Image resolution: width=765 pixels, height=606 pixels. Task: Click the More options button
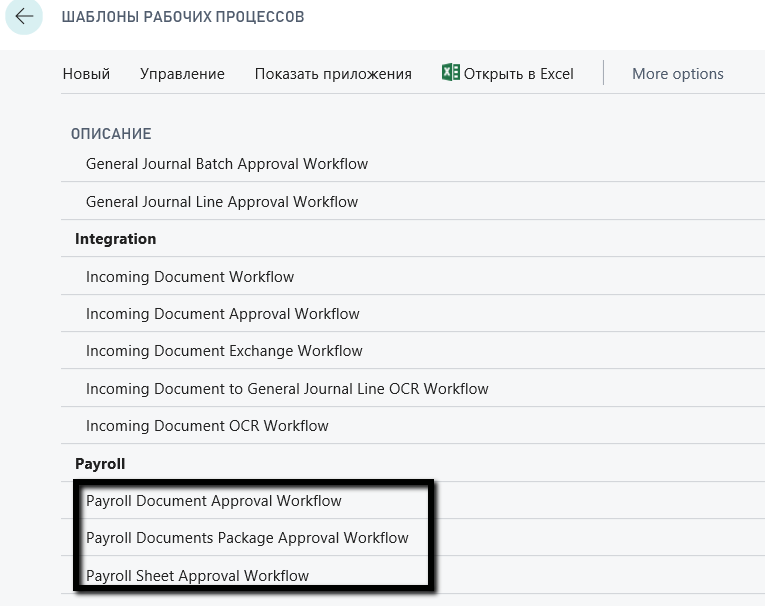677,73
